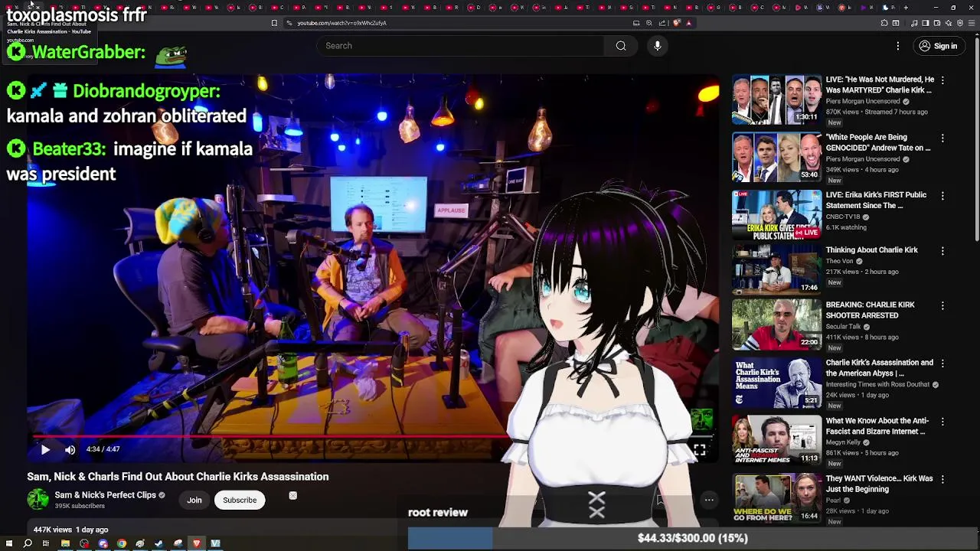Open Brave Shields lion icon

coord(677,23)
